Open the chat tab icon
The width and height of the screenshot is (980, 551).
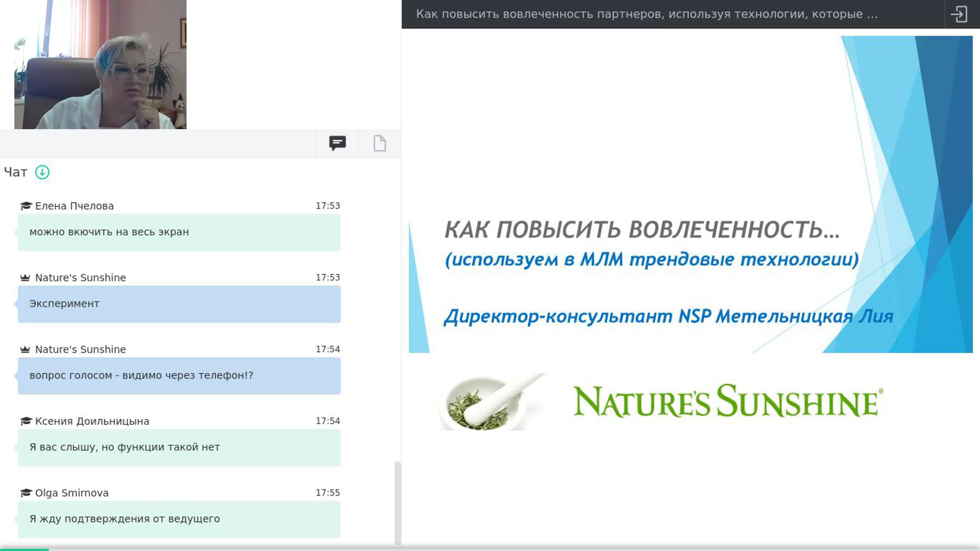coord(337,143)
